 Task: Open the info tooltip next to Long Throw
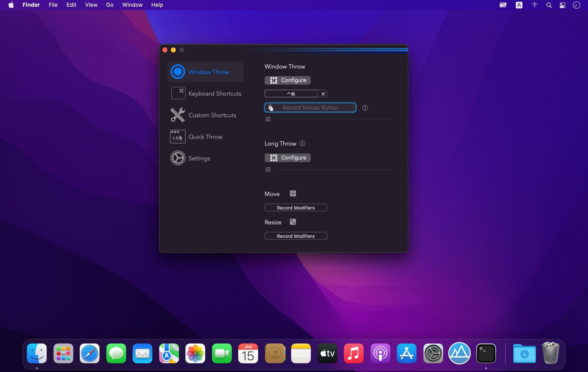click(x=302, y=143)
